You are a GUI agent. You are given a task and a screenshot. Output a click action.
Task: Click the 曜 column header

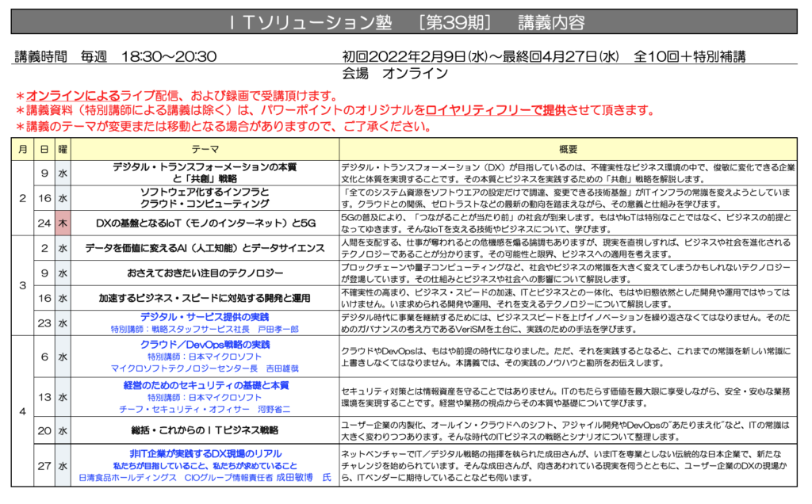coord(63,149)
